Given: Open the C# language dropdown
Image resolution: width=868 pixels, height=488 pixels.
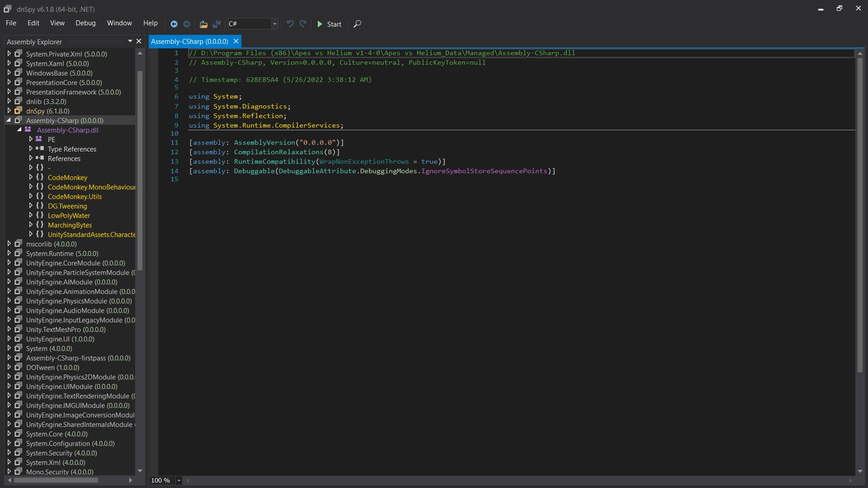Looking at the screenshot, I should tap(274, 24).
